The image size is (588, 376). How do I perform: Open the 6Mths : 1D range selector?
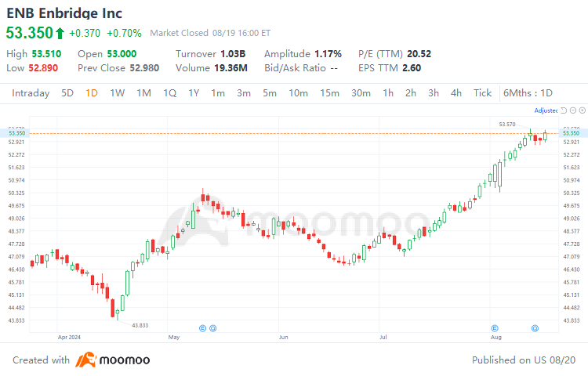point(528,93)
